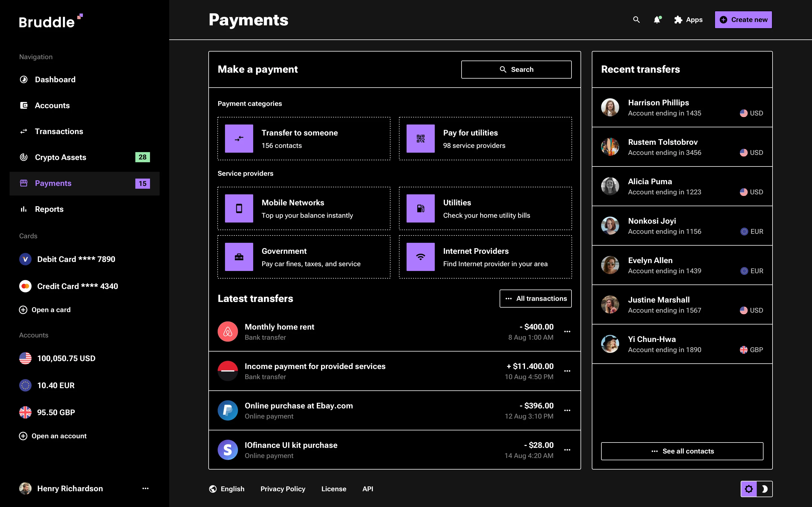
Task: Open options for Henry Richardson account
Action: click(145, 489)
